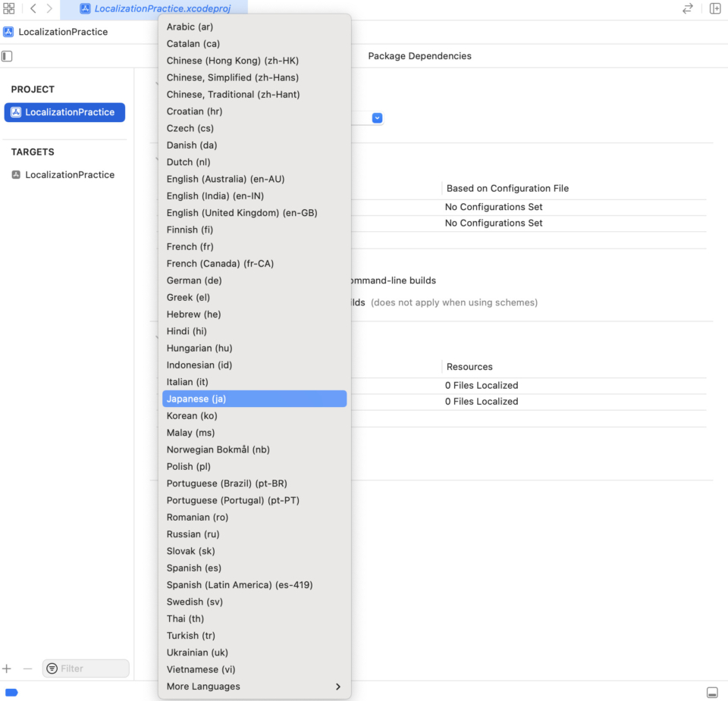Viewport: 728px width, 701px height.
Task: Click the grid icon at top left
Action: point(9,8)
